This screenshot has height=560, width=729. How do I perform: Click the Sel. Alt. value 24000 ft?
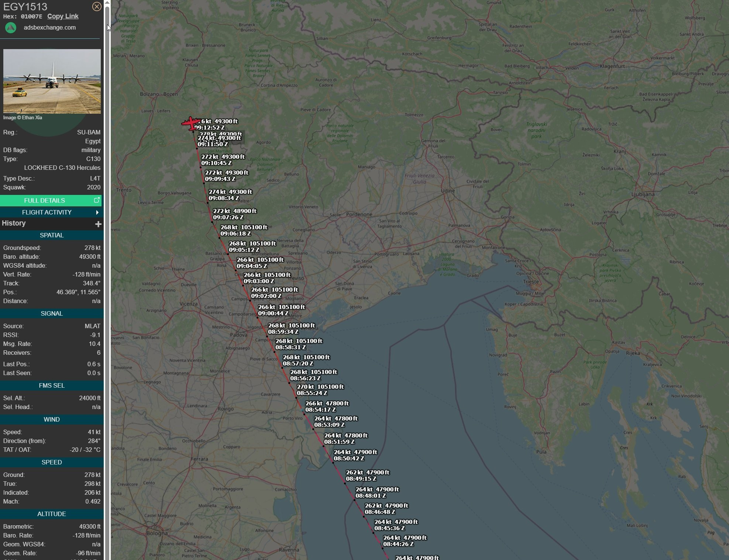90,398
